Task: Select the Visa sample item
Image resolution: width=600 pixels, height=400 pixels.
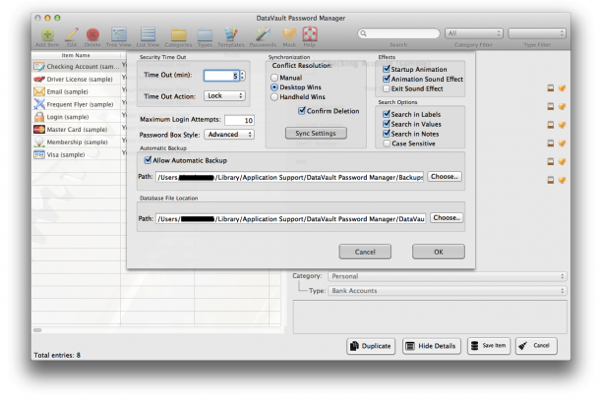Action: [x=76, y=155]
